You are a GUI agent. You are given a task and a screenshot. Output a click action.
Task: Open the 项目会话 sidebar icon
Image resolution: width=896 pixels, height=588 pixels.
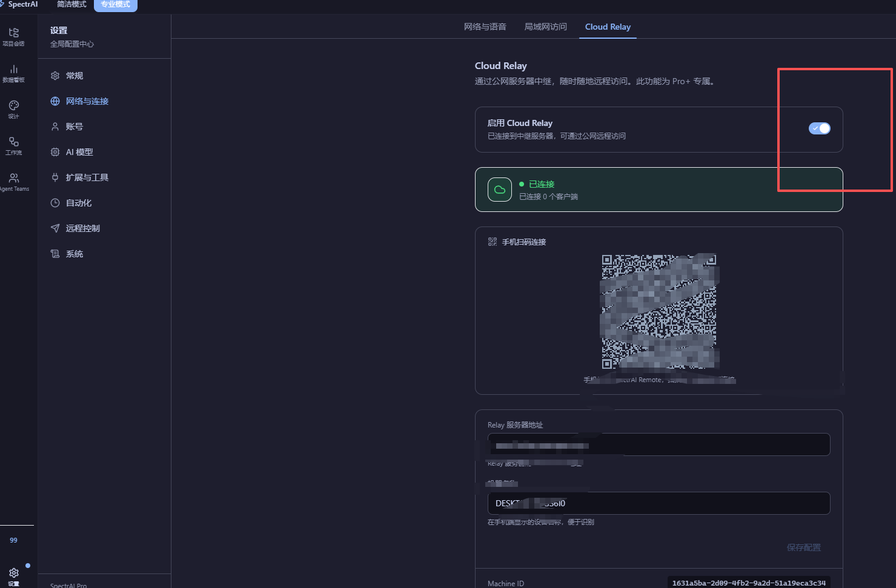click(13, 36)
